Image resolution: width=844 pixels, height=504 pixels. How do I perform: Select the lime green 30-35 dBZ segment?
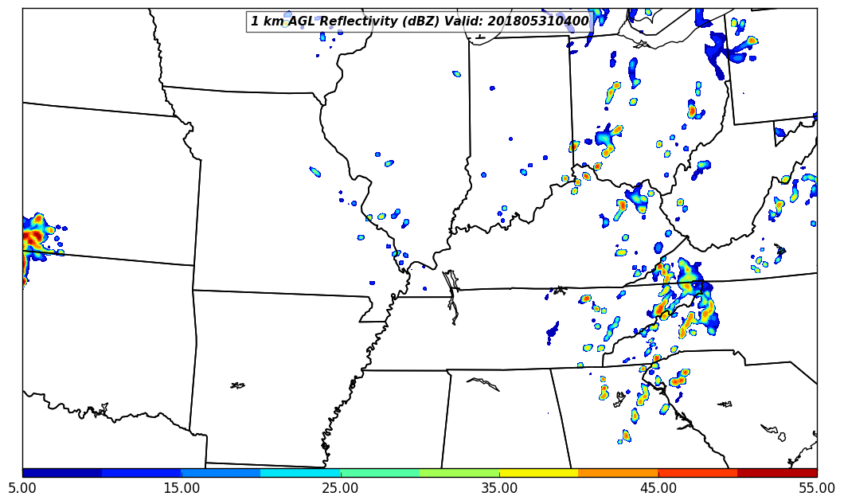tap(459, 473)
